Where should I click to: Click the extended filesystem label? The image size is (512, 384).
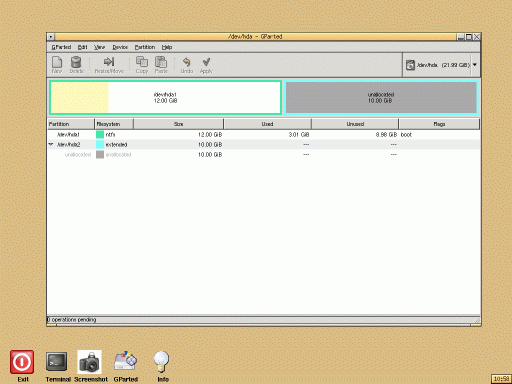tap(116, 145)
